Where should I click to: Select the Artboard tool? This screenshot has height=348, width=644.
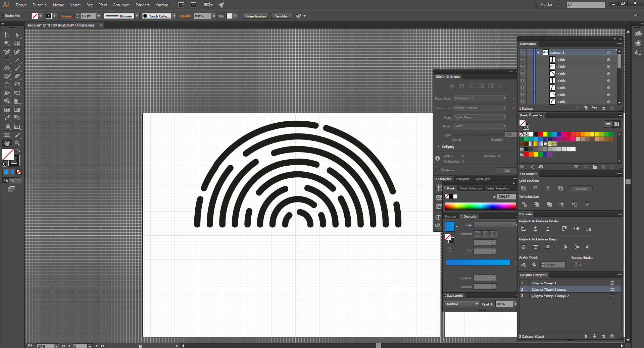pos(7,135)
